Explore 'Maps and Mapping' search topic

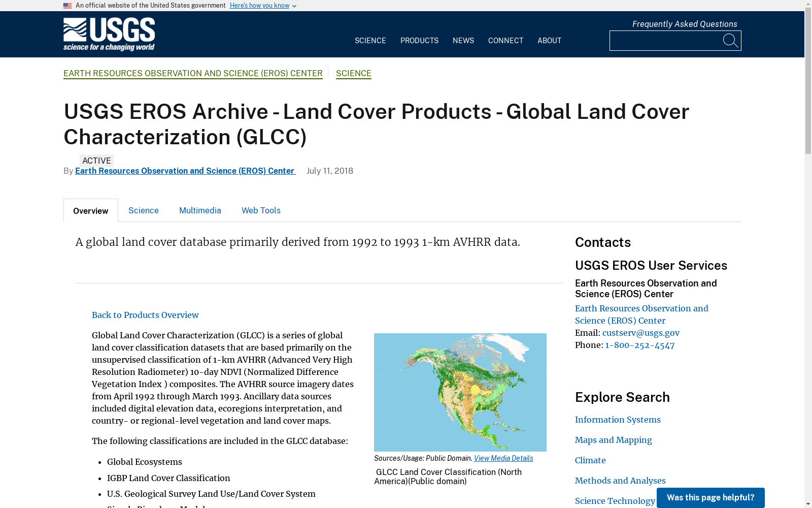click(614, 440)
